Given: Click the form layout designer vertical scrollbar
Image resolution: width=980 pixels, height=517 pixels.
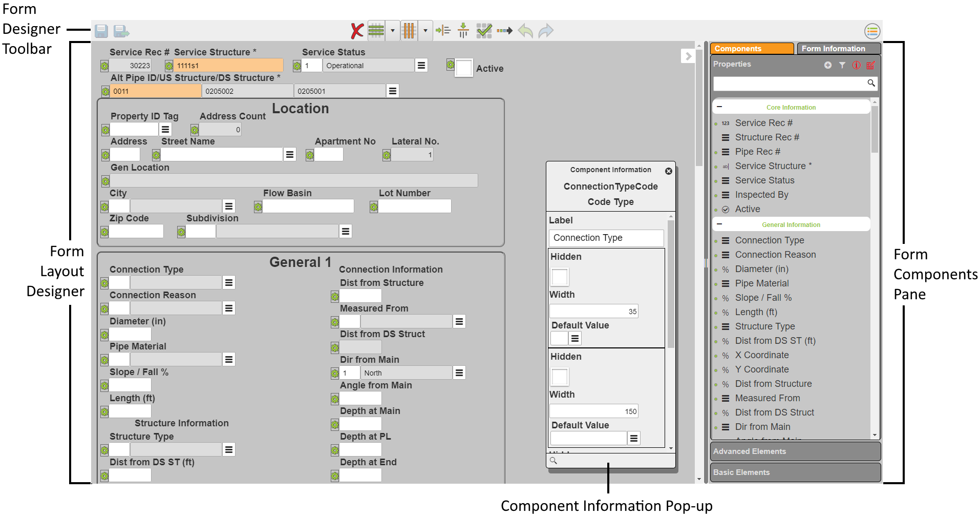Looking at the screenshot, I should pos(699,107).
